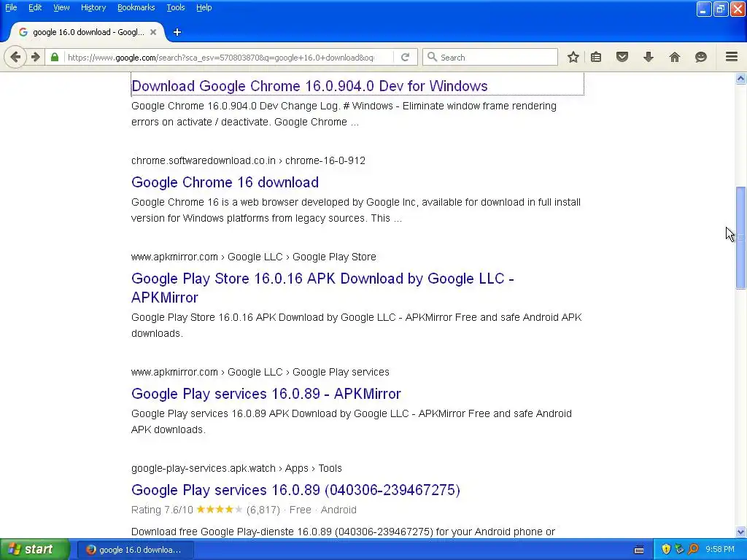This screenshot has height=560, width=747.
Task: Save page to Pocket icon
Action: tap(622, 57)
